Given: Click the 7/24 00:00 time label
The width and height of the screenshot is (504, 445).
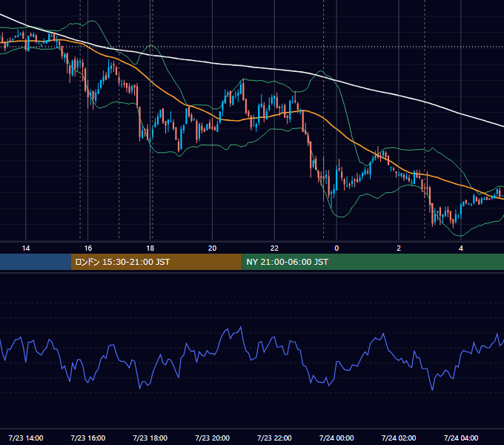Looking at the screenshot, I should (336, 438).
